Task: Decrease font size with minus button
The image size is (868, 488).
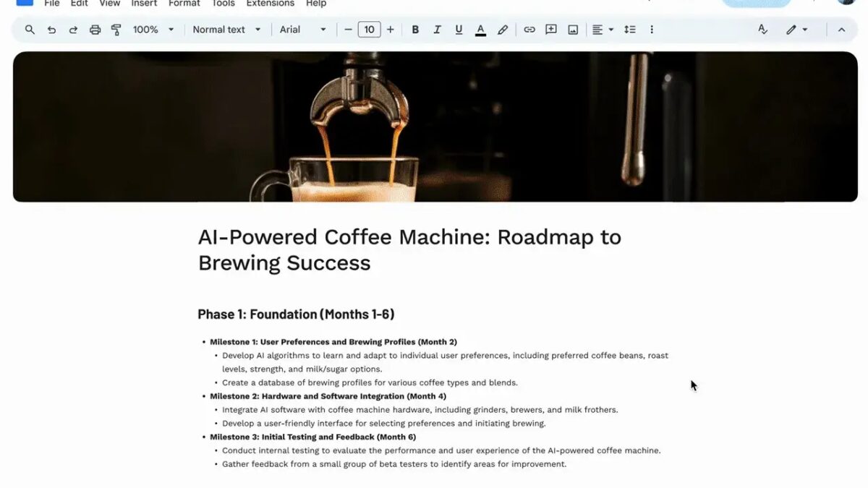Action: tap(348, 30)
